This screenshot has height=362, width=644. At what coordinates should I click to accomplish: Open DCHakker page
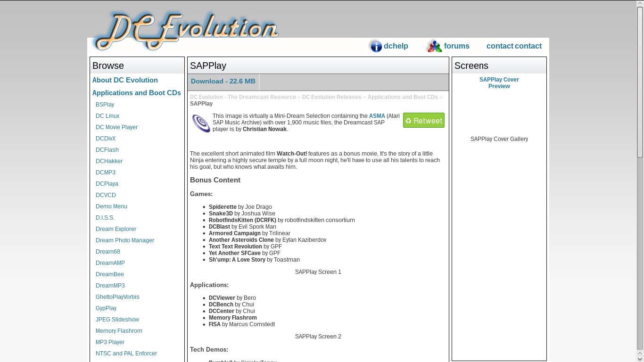109,161
